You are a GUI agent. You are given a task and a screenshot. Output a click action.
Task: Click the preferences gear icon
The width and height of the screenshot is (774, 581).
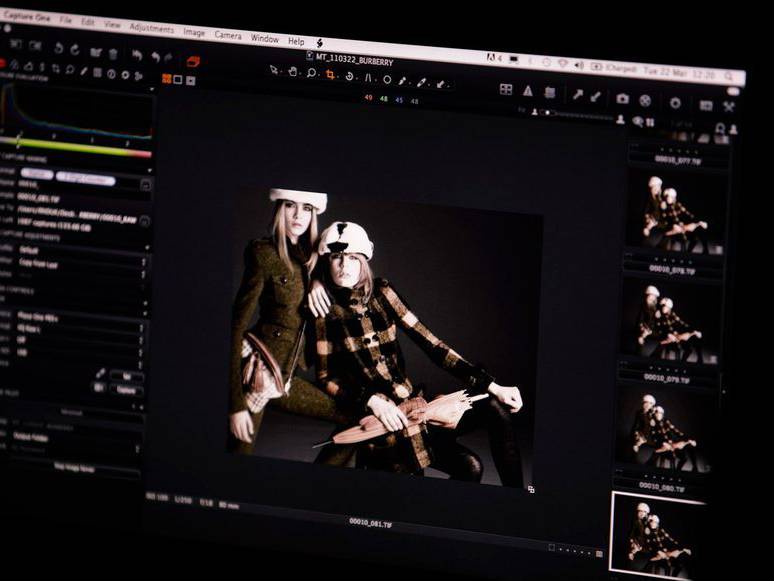click(675, 103)
